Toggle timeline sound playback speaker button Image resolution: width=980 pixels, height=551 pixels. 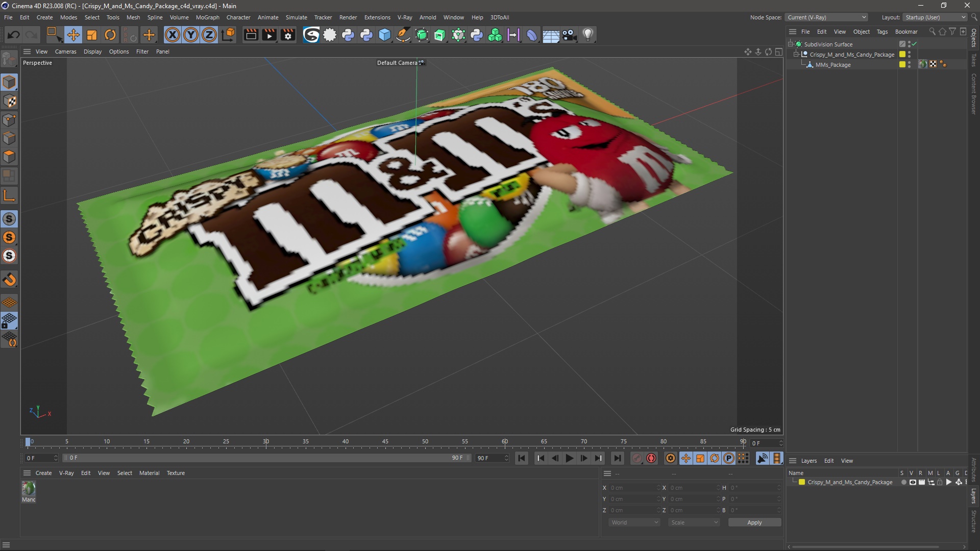(x=762, y=458)
